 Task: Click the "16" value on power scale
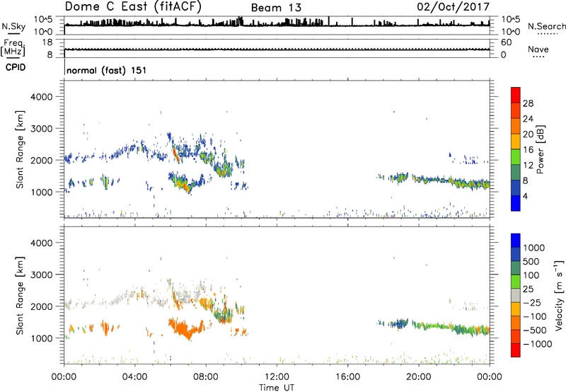(528, 150)
